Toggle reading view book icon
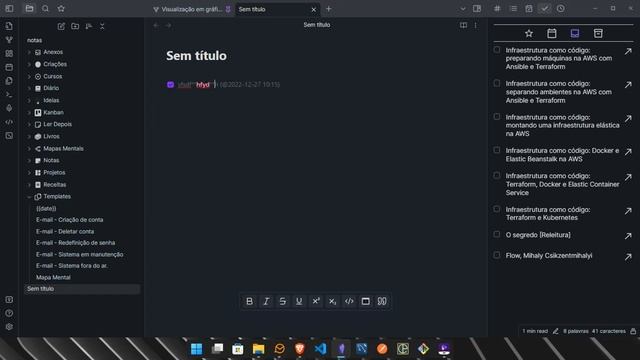The height and width of the screenshot is (360, 640). 463,25
